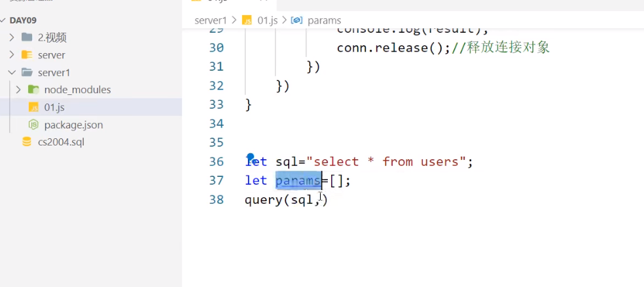Select the node_modules folder label
644x287 pixels.
click(x=78, y=90)
